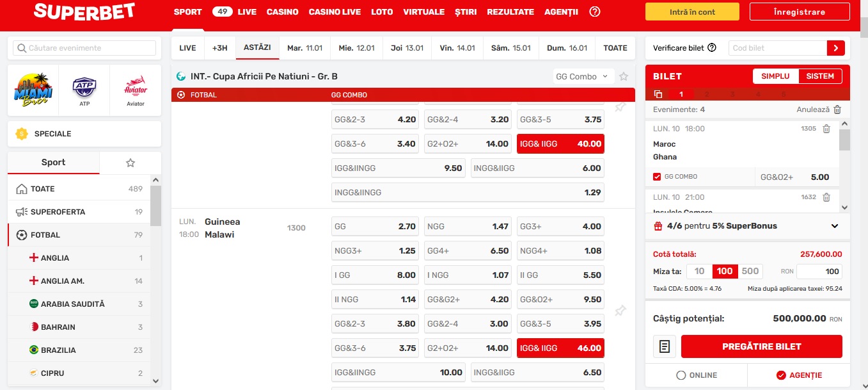The width and height of the screenshot is (868, 390).
Task: Delete all events with Anulează trash icon
Action: (x=837, y=110)
